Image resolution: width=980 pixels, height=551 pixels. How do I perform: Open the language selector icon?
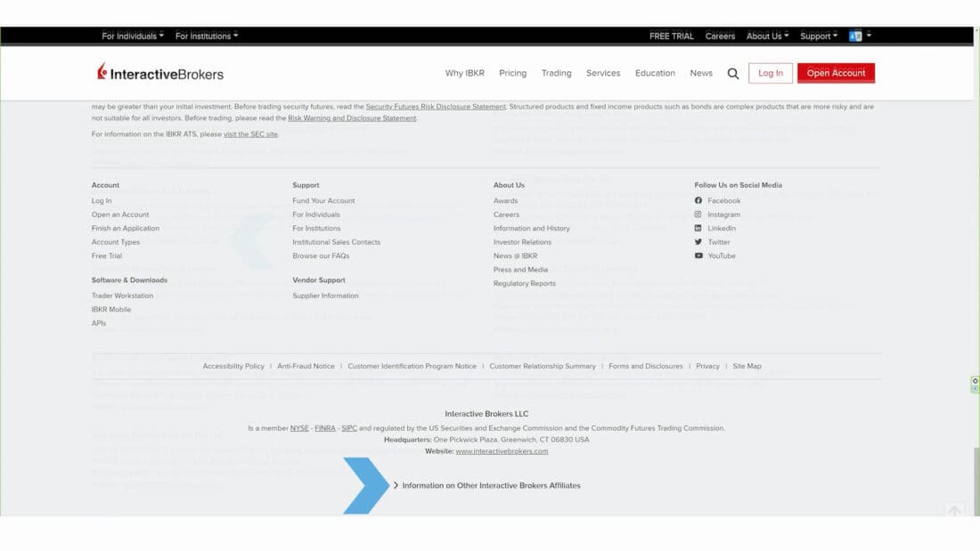point(856,36)
